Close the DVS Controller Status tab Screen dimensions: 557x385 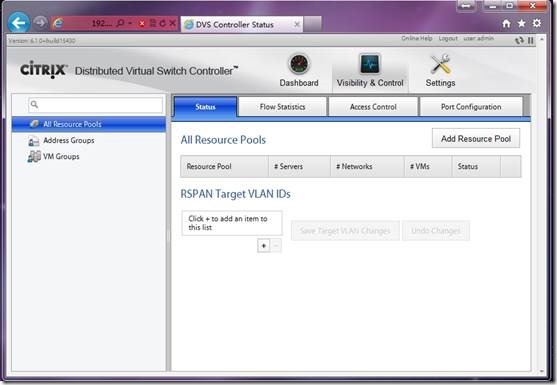(x=297, y=24)
